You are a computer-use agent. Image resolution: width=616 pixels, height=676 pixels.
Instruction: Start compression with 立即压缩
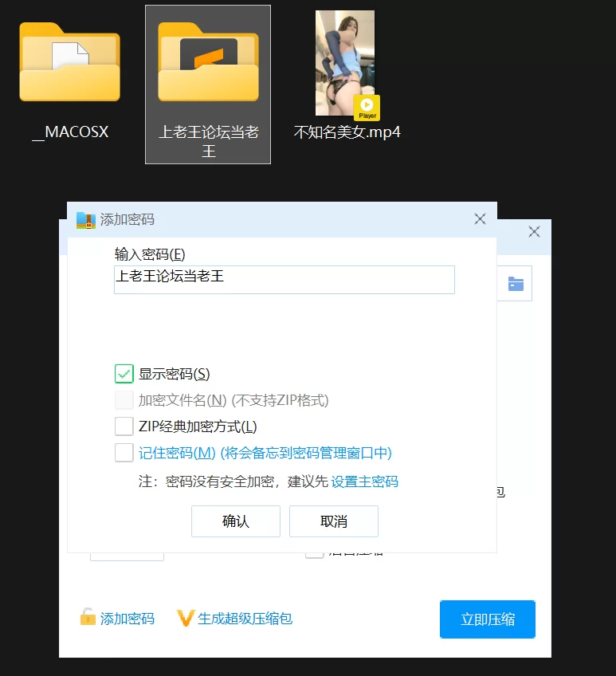point(487,619)
